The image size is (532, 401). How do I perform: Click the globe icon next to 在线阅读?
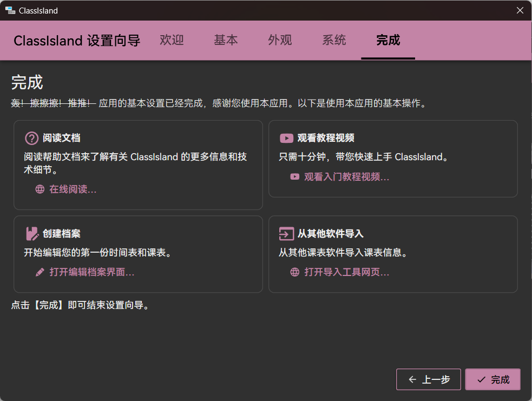pos(40,189)
